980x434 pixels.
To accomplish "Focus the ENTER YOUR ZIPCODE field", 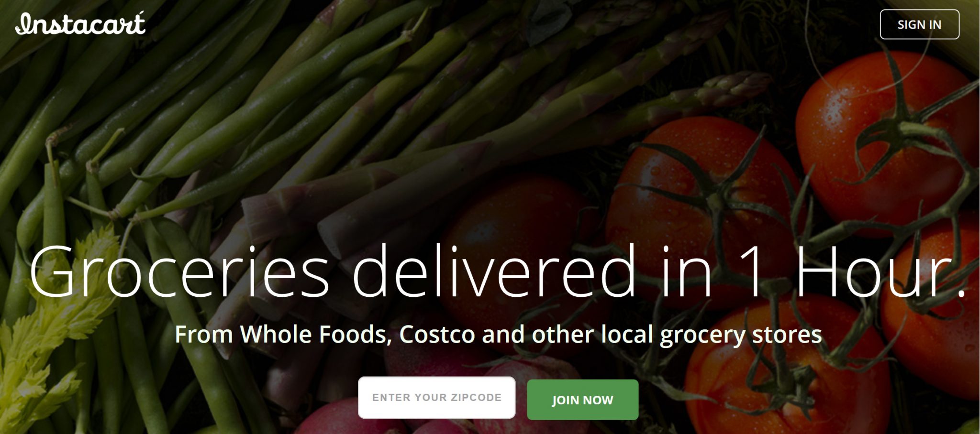I will tap(437, 398).
